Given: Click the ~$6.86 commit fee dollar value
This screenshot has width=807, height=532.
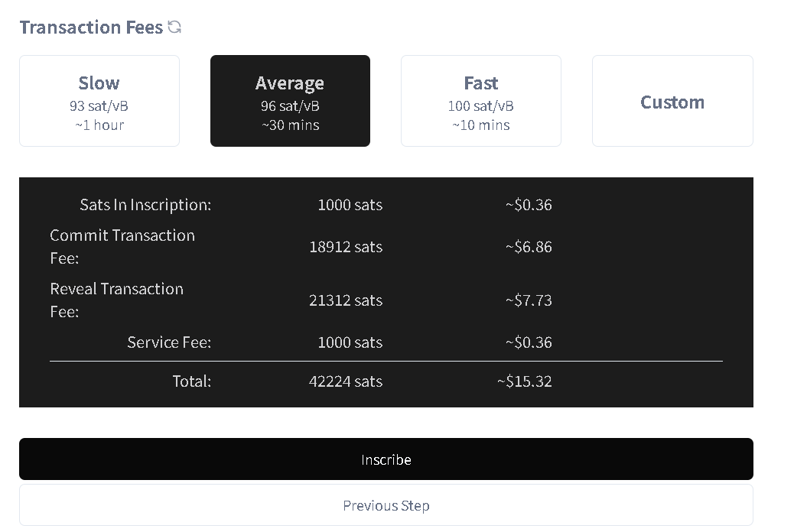Looking at the screenshot, I should (528, 247).
